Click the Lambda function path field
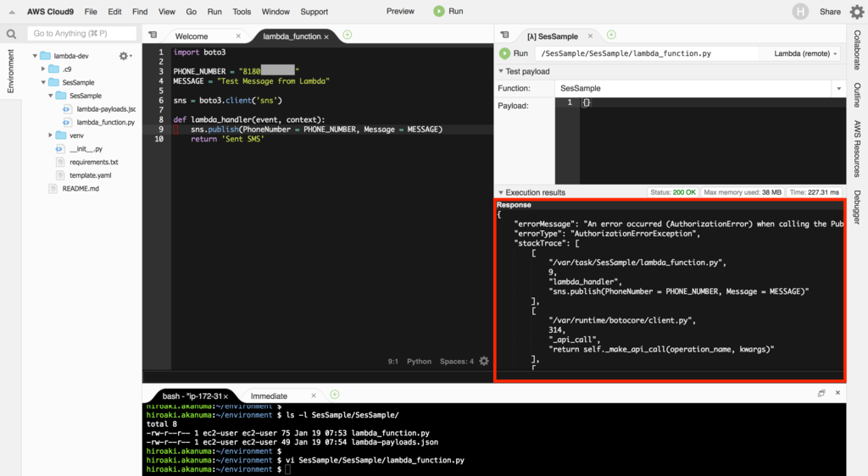 pyautogui.click(x=647, y=53)
